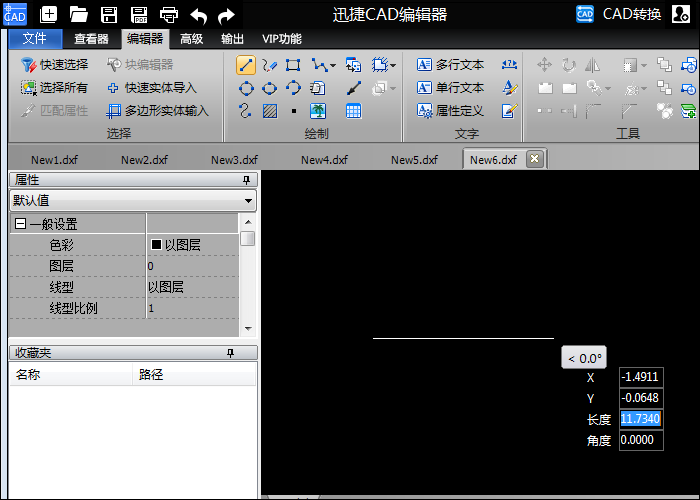Click the 多行文本 button
The width and height of the screenshot is (700, 500).
click(x=450, y=65)
